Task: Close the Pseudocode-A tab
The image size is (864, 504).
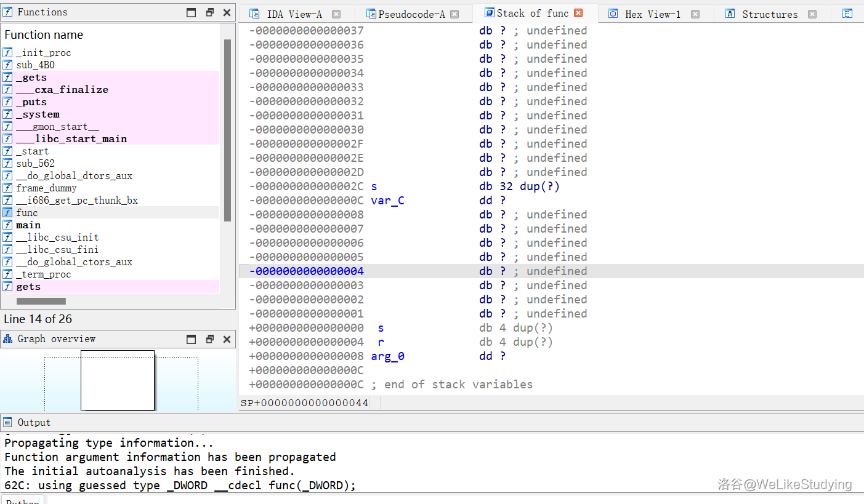Action: pyautogui.click(x=454, y=14)
